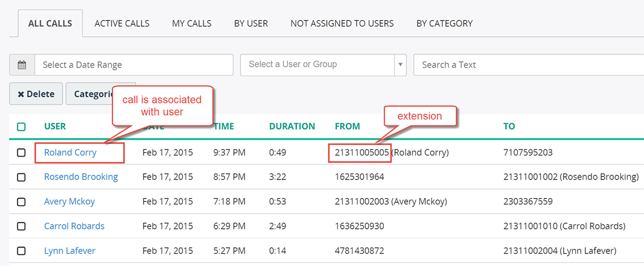The height and width of the screenshot is (266, 644).
Task: Sort by the FROM column header
Action: (x=347, y=126)
